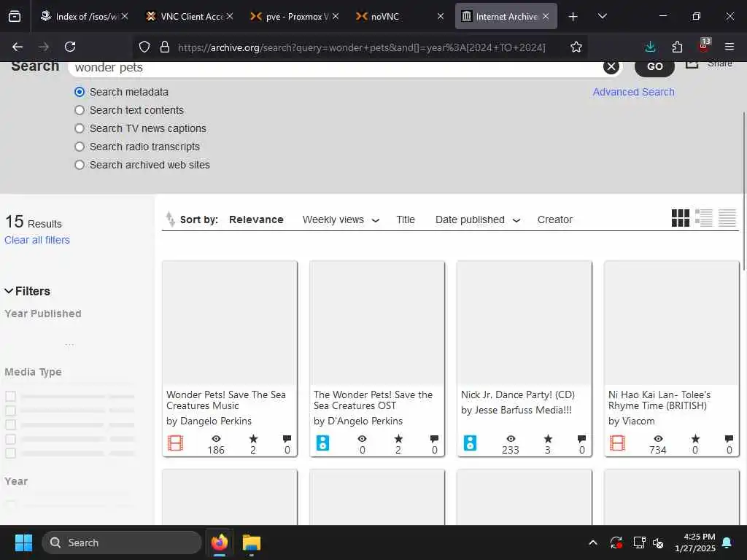Go back to previous page
Screen dimensions: 747x560
point(18,47)
